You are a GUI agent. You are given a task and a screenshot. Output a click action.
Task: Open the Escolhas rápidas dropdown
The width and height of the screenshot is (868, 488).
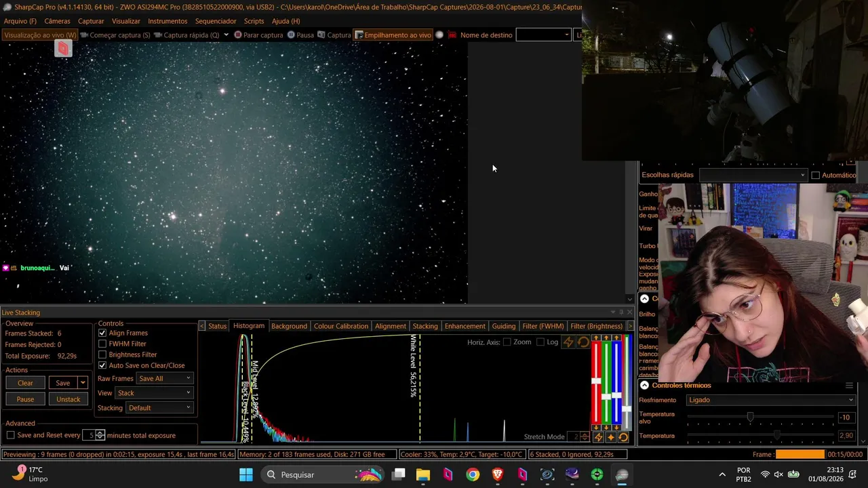pos(753,175)
